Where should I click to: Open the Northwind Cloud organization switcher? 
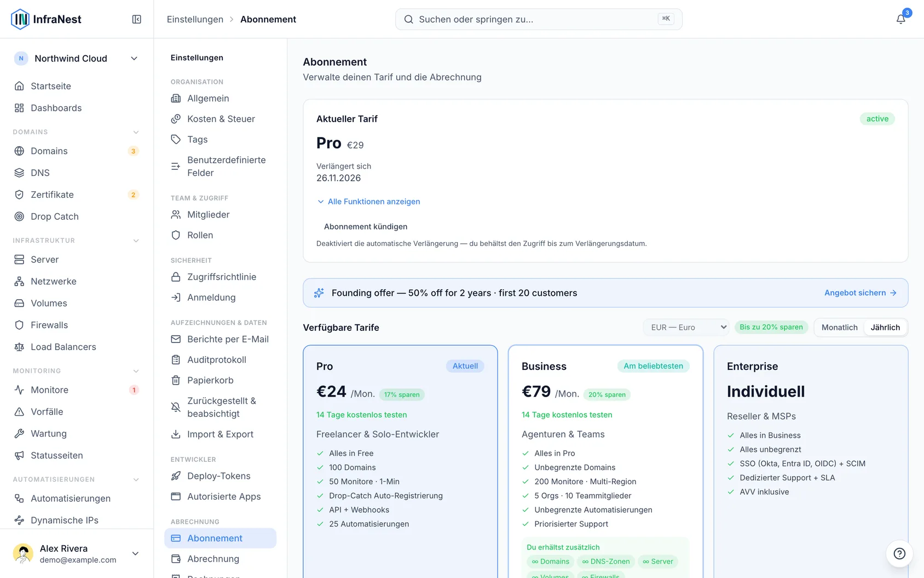pyautogui.click(x=77, y=59)
